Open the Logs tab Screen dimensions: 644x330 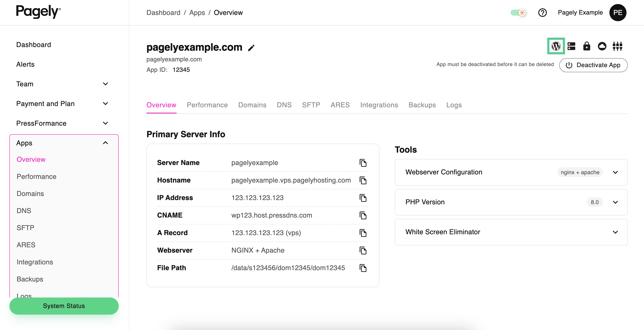pyautogui.click(x=454, y=105)
